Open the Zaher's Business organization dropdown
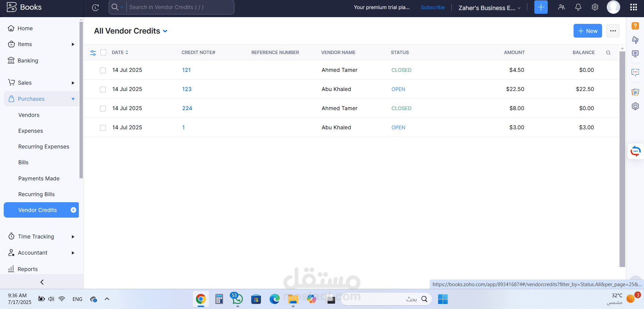This screenshot has width=644, height=309. (x=489, y=8)
